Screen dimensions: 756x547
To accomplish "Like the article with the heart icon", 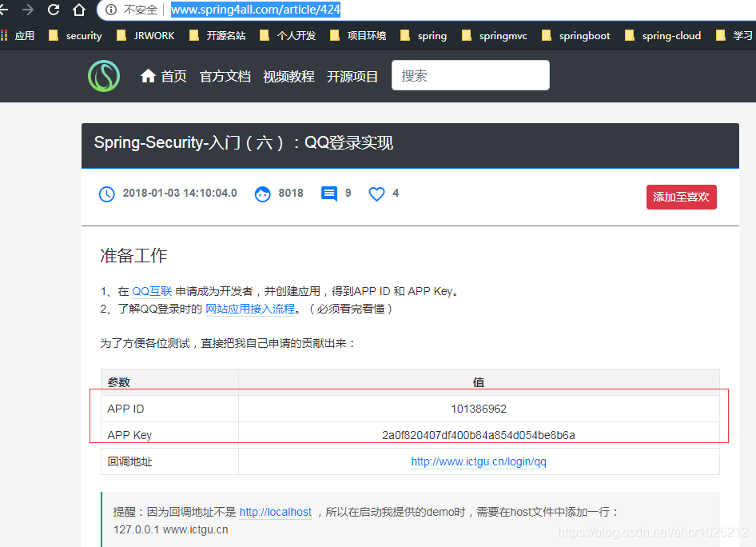I will coord(376,194).
